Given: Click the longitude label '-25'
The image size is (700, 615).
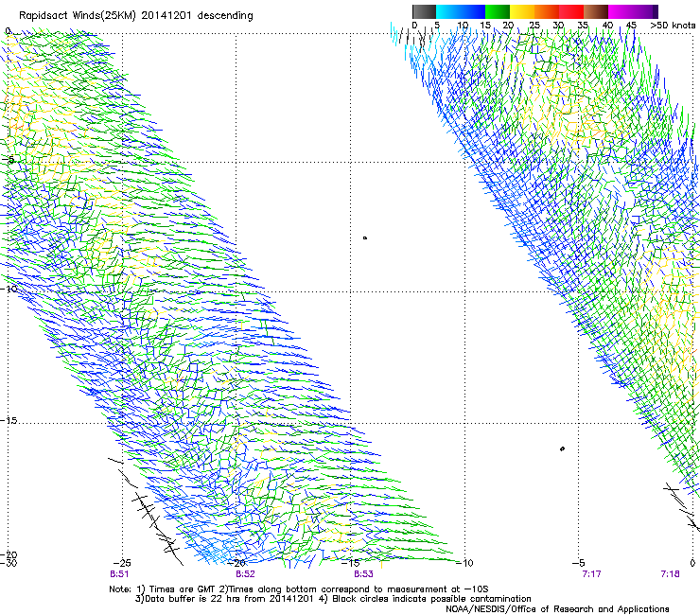Looking at the screenshot, I should [x=122, y=563].
